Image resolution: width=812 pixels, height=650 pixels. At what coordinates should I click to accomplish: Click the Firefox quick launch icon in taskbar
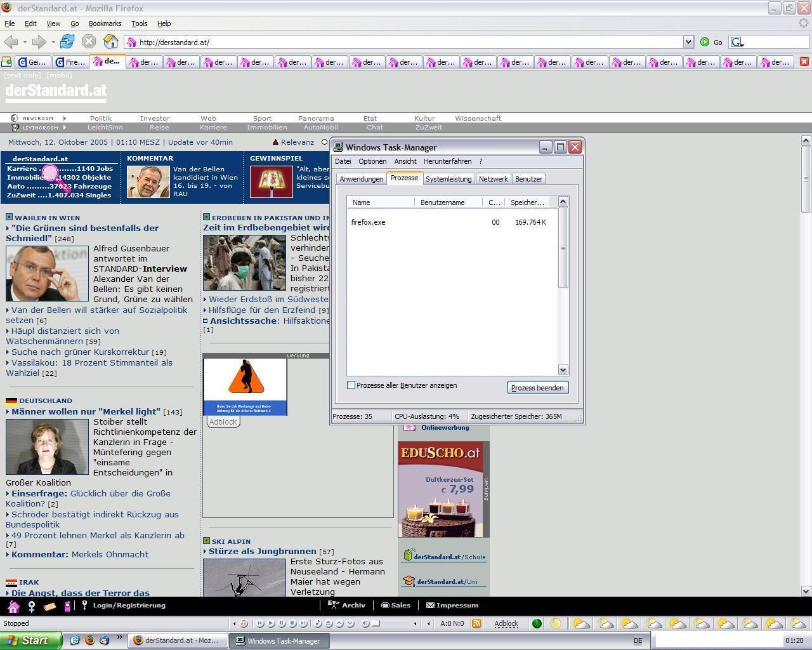point(89,640)
